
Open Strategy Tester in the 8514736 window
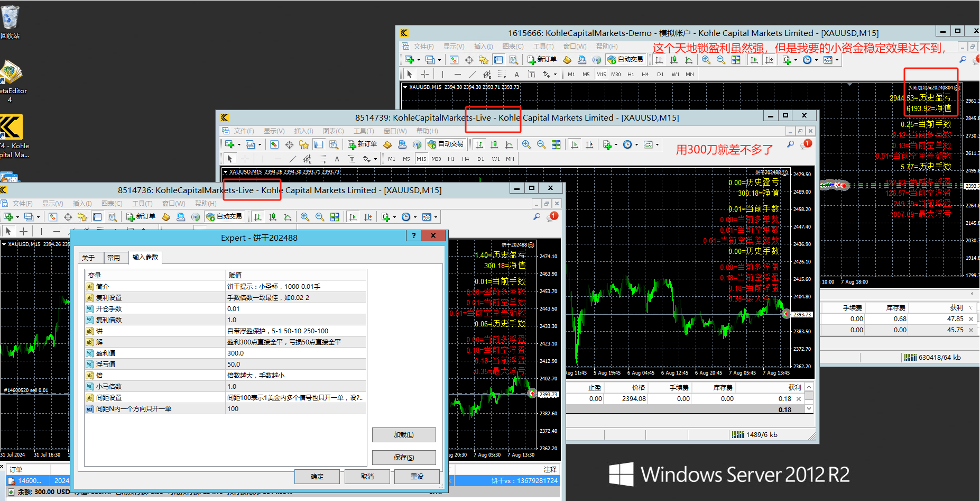coord(112,217)
